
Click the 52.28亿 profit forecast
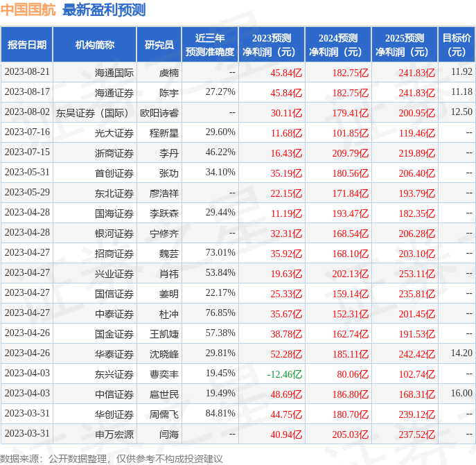[286, 354]
